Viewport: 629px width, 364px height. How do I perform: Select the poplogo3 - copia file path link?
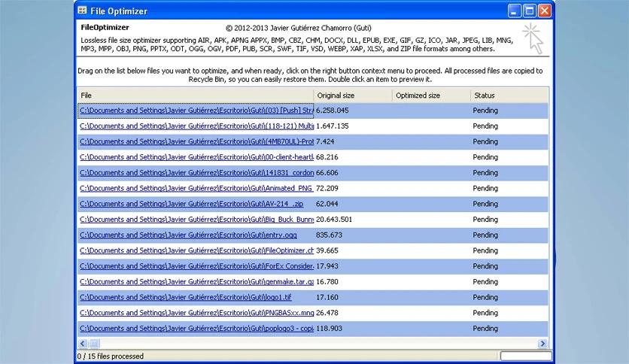[196, 329]
